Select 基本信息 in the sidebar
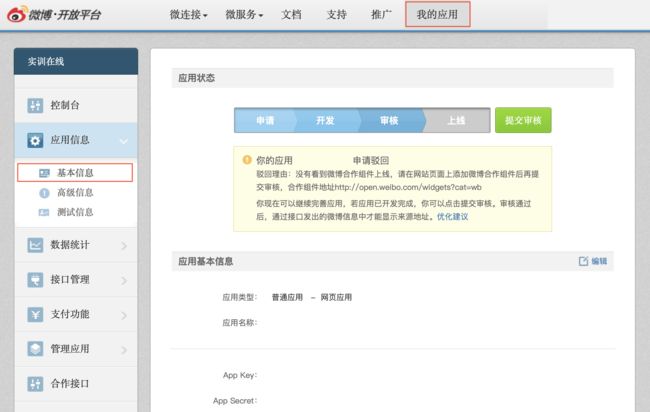The height and width of the screenshot is (412, 650). coord(75,172)
